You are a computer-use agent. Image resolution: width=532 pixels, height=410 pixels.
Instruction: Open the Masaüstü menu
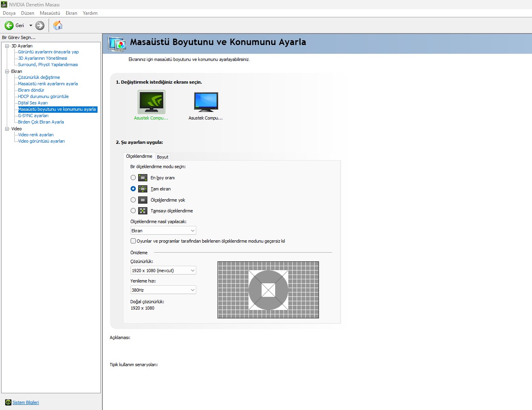click(50, 13)
